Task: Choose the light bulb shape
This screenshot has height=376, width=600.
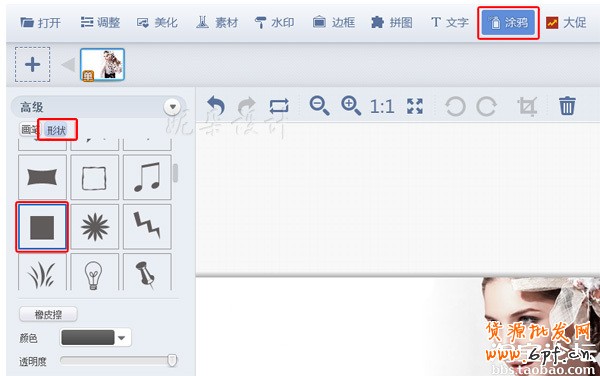Action: pyautogui.click(x=95, y=272)
